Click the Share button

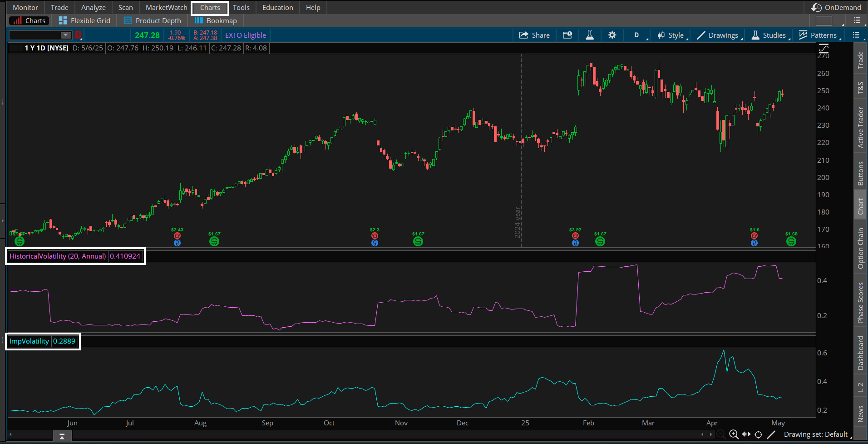click(x=534, y=35)
